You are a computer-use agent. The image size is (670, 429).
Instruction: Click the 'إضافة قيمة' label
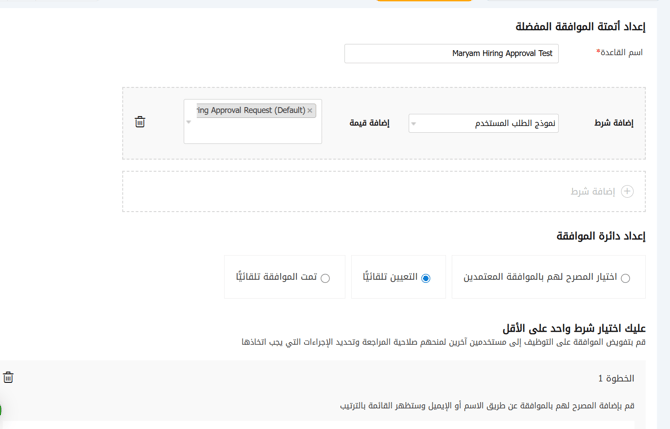369,123
